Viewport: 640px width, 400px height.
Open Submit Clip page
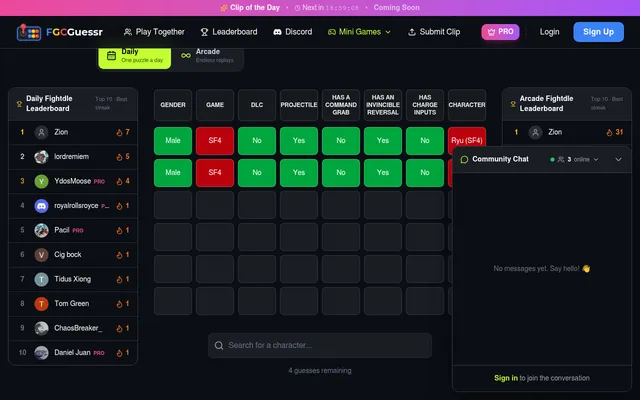point(434,32)
